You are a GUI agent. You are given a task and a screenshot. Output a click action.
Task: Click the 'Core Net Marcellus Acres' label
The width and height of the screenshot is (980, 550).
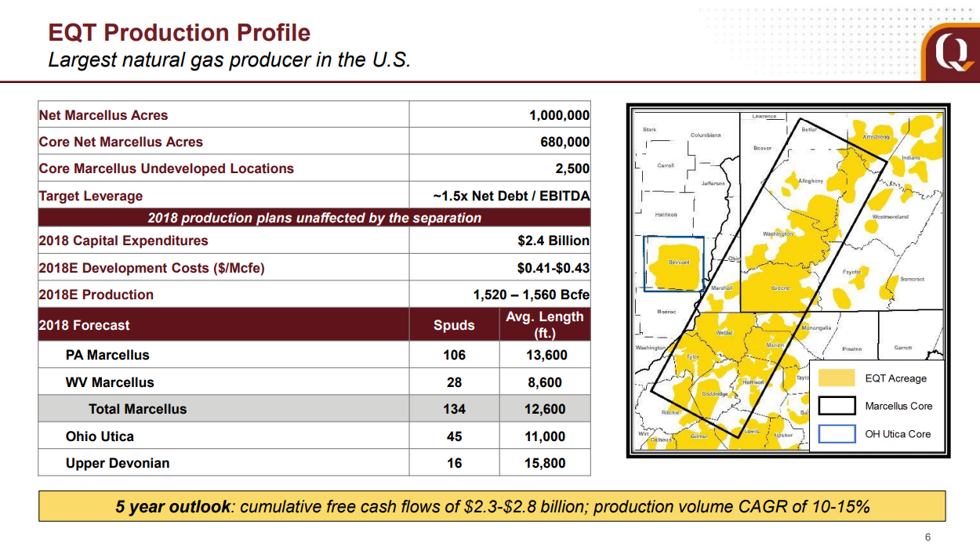click(x=121, y=142)
